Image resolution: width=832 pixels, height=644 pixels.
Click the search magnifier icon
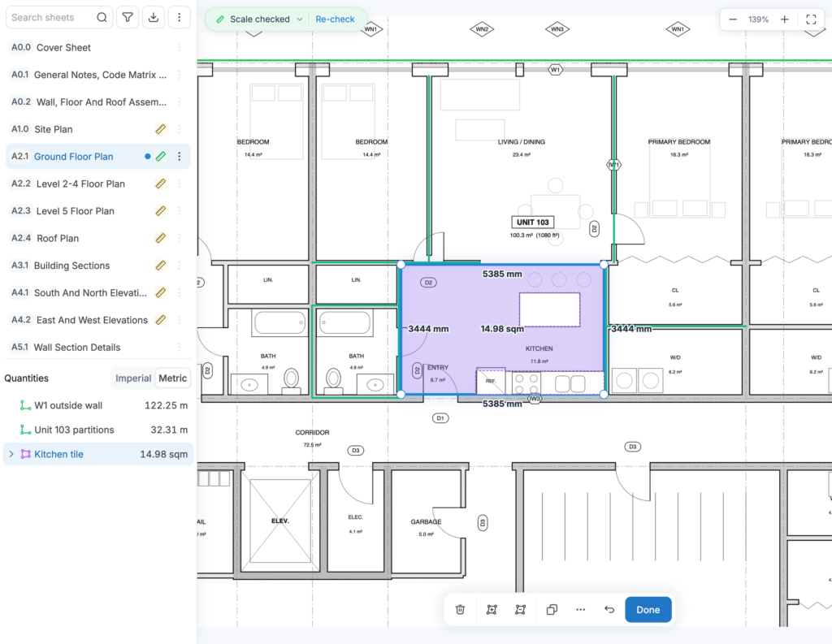[102, 18]
